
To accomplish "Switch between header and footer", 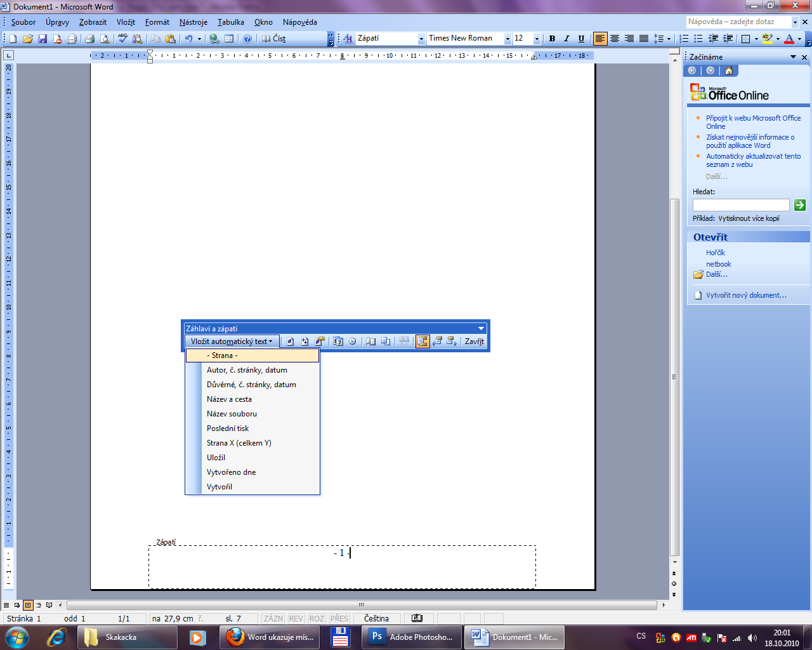I will pos(422,342).
